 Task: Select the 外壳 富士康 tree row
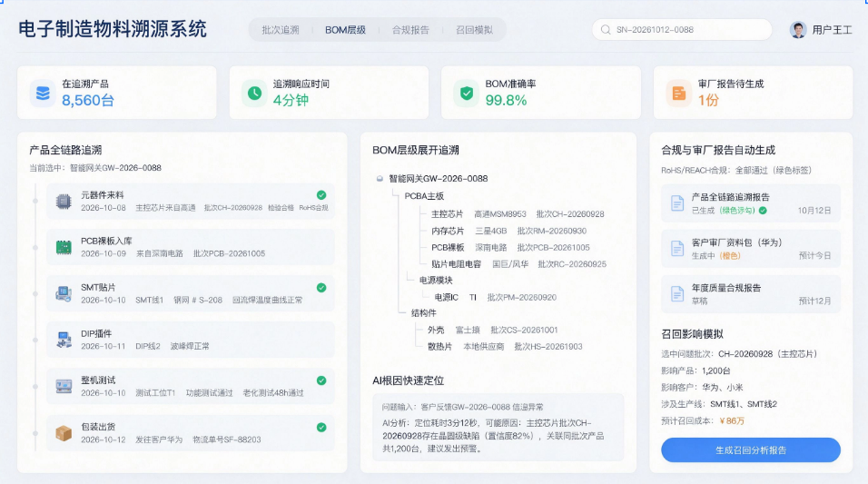coord(493,330)
